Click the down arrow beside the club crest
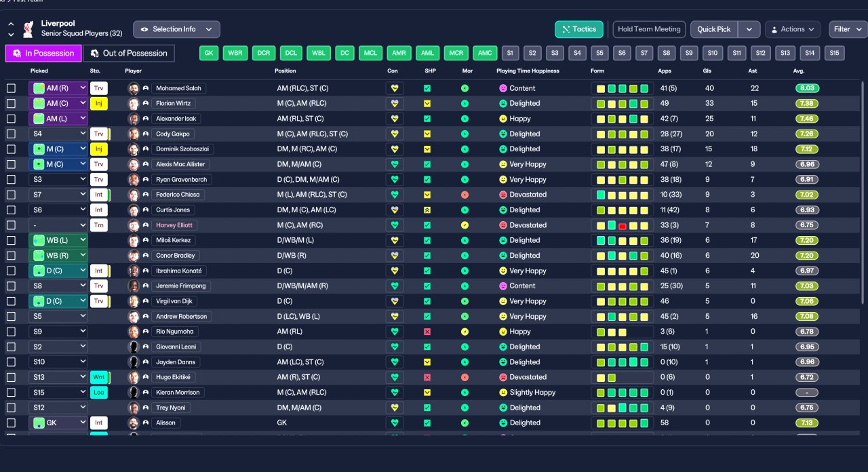 click(12, 35)
